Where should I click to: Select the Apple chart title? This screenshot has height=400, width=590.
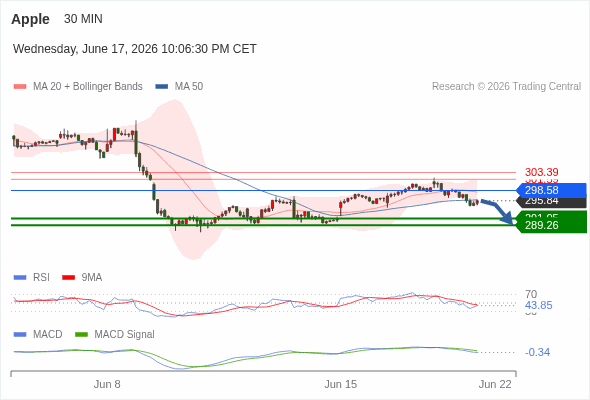[30, 19]
